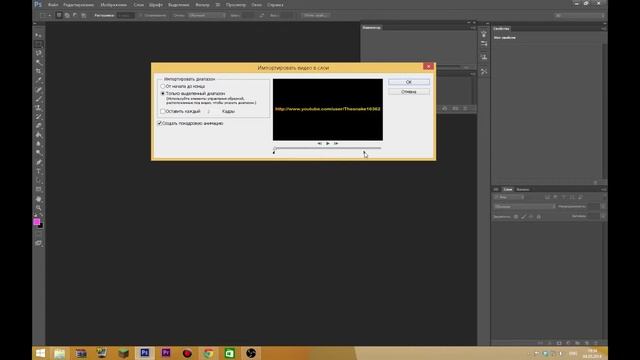Select the Clone Stamp tool
This screenshot has width=640, height=360.
38,108
